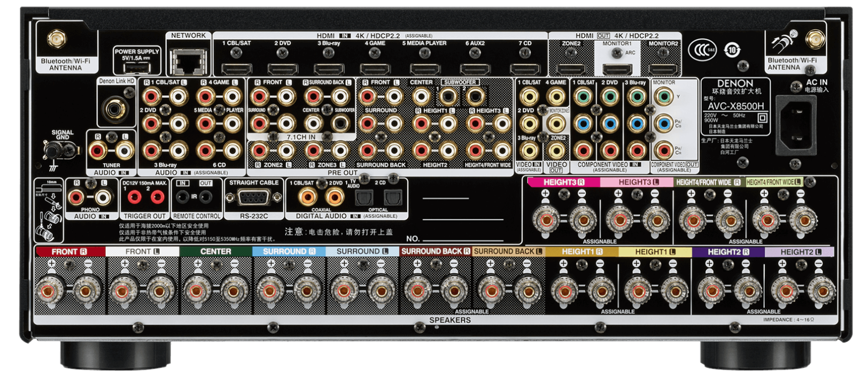Click the coaxial 1 CBL/SAT digital input
Screen dimensions: 868x382
[x=307, y=197]
